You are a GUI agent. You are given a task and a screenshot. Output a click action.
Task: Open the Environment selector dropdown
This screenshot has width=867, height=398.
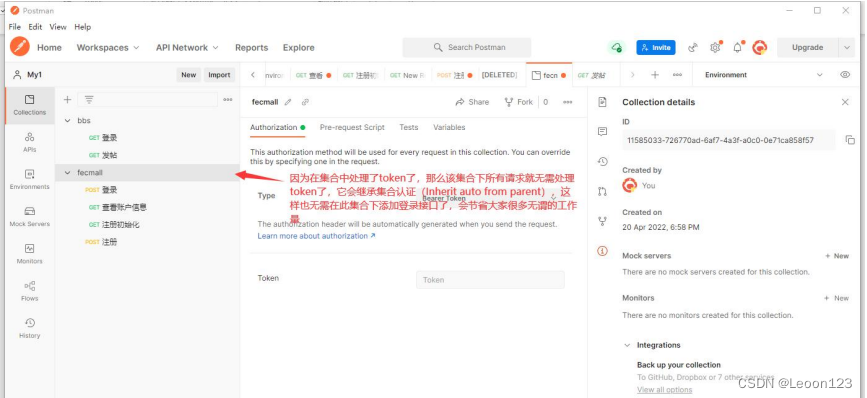[x=764, y=75]
